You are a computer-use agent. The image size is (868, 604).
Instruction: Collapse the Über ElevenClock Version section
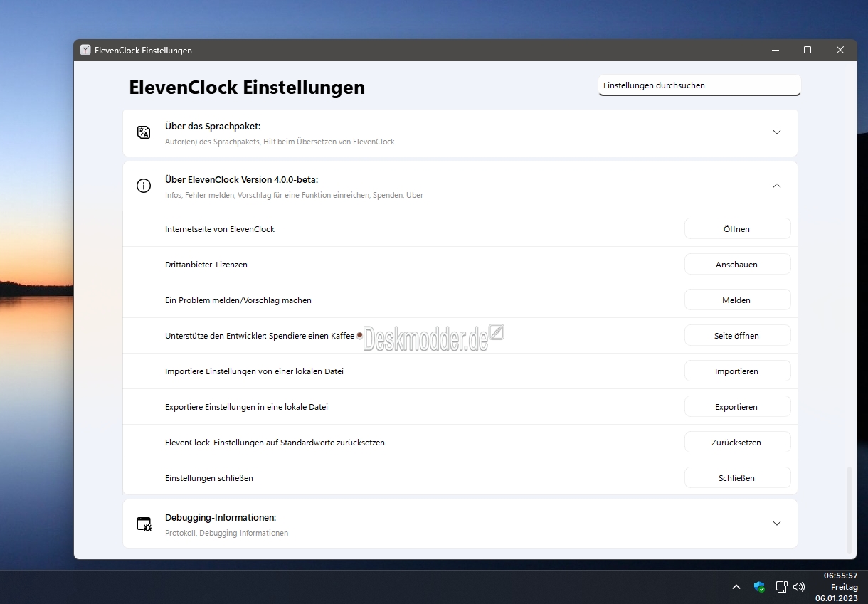click(777, 186)
